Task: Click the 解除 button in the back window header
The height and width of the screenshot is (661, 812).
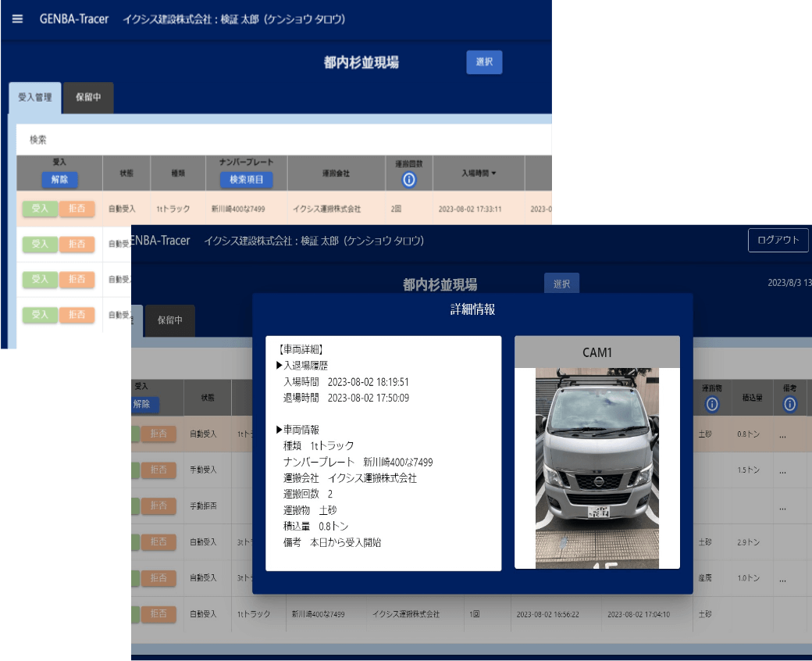Action: (x=59, y=180)
